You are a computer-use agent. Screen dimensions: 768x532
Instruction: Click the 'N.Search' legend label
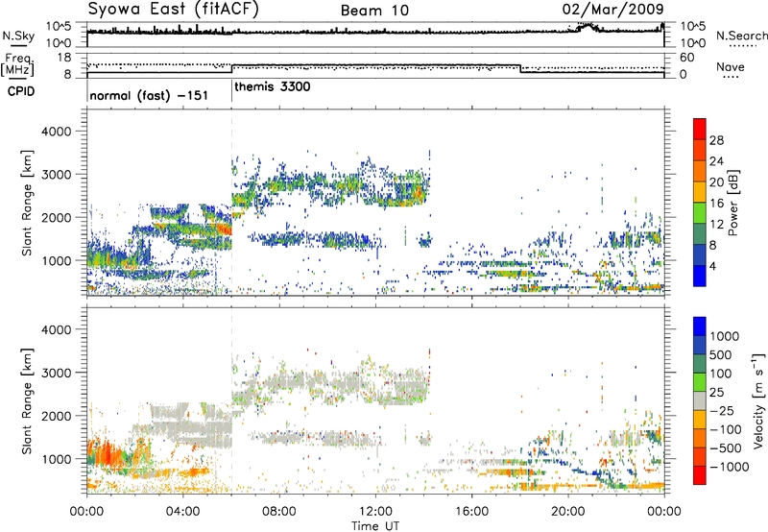[x=741, y=36]
